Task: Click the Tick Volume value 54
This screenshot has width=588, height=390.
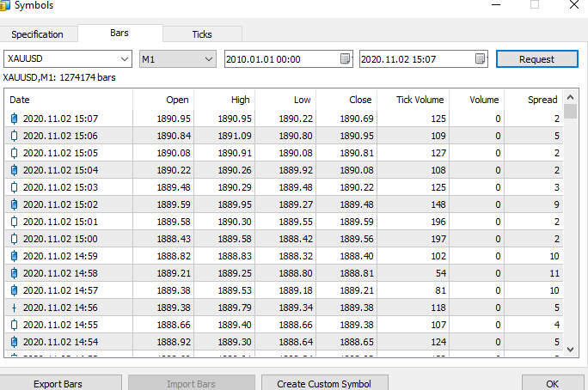Action: pyautogui.click(x=441, y=273)
